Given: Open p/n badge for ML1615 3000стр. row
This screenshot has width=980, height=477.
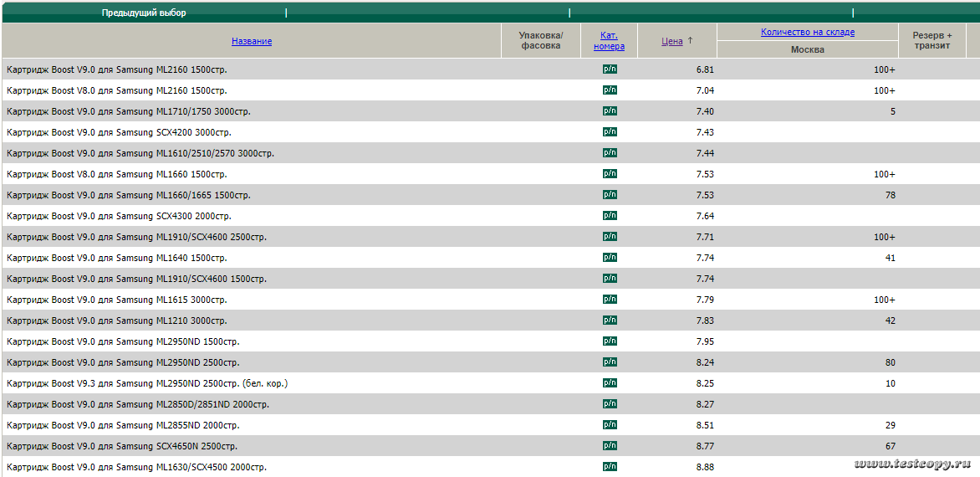Looking at the screenshot, I should pyautogui.click(x=610, y=299).
